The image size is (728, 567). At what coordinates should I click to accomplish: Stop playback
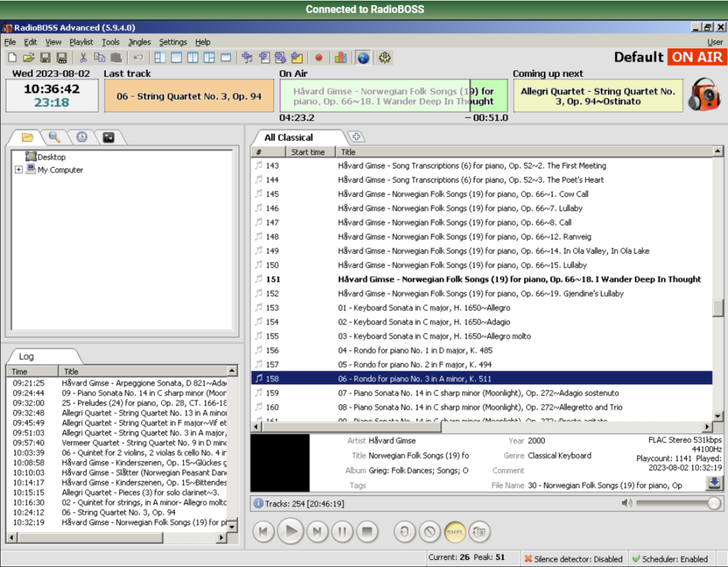[x=368, y=531]
